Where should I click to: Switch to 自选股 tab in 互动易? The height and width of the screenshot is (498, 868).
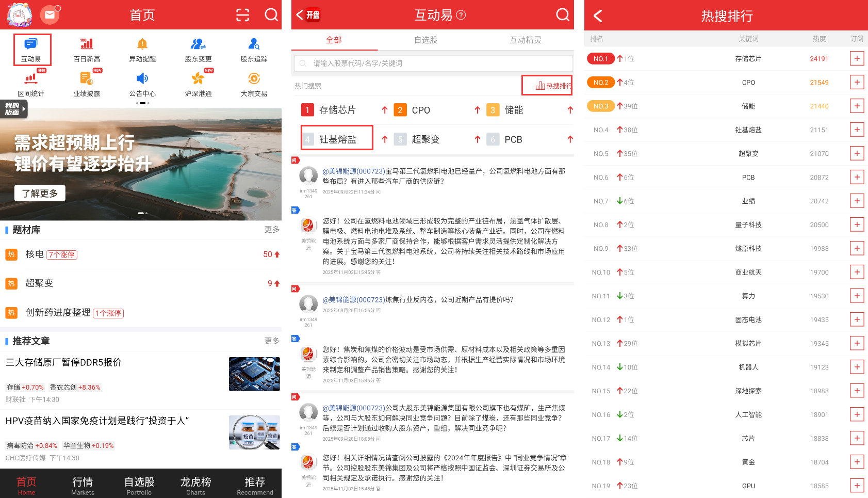pos(425,40)
